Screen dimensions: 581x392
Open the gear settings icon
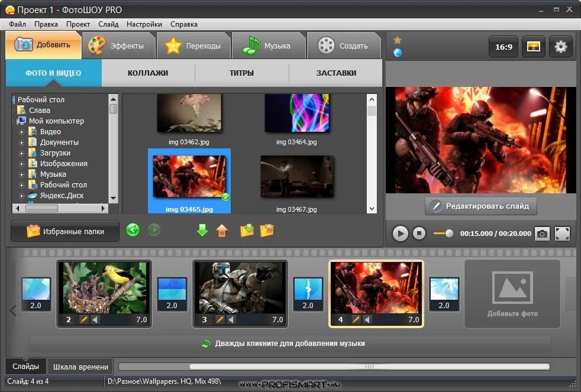click(x=561, y=47)
